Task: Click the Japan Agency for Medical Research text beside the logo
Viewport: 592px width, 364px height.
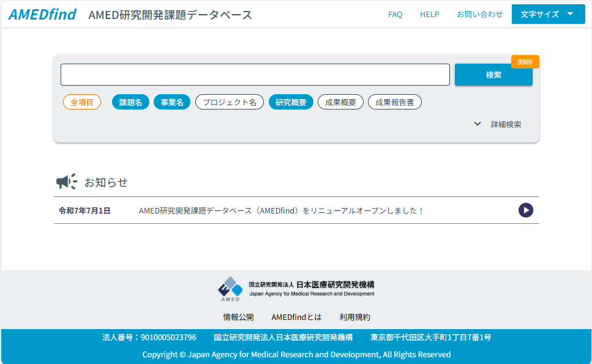Action: tap(312, 294)
